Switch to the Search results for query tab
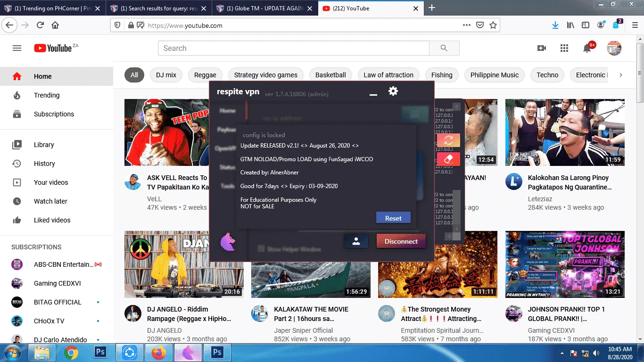644x362 pixels. coord(159,8)
